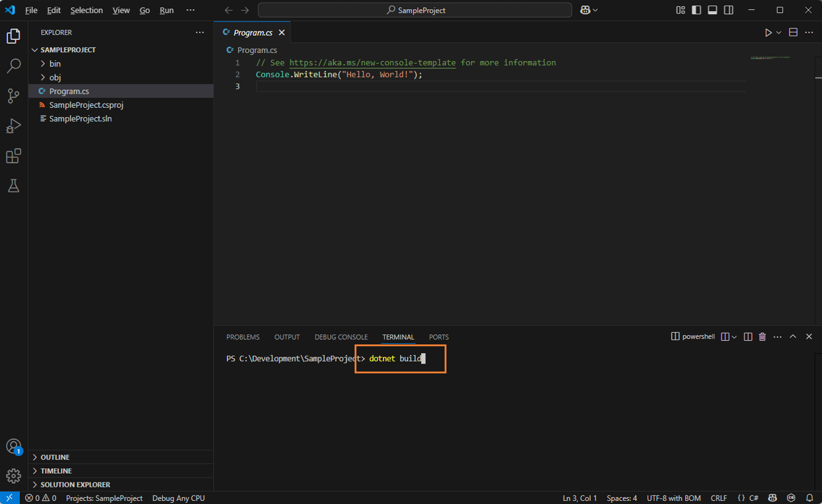The height and width of the screenshot is (504, 822).
Task: Toggle the primary side bar layout button
Action: tap(696, 10)
